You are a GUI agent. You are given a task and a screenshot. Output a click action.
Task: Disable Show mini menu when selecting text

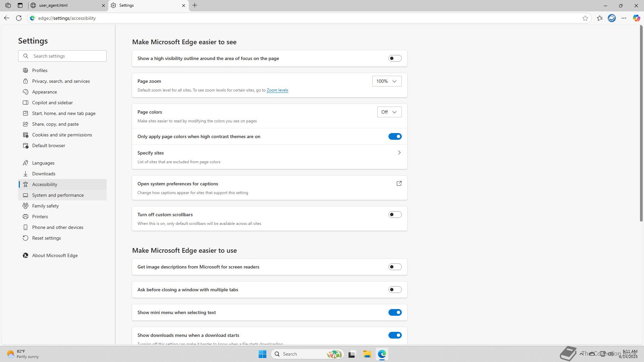[x=395, y=312]
